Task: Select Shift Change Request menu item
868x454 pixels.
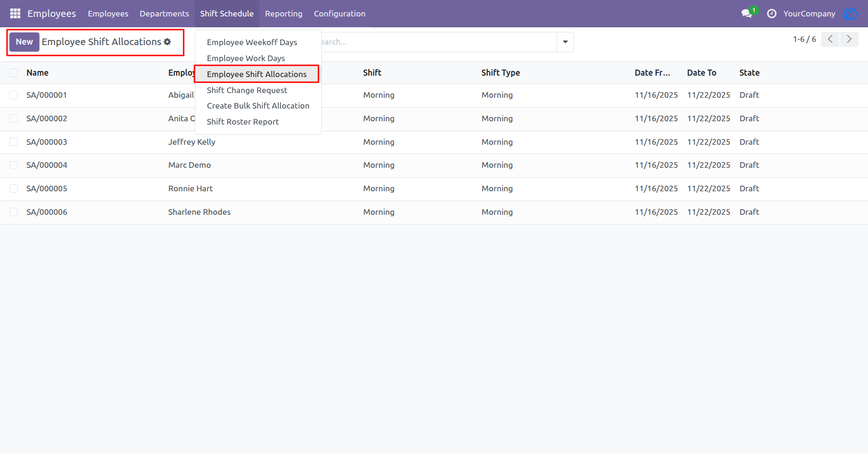Action: click(x=258, y=90)
